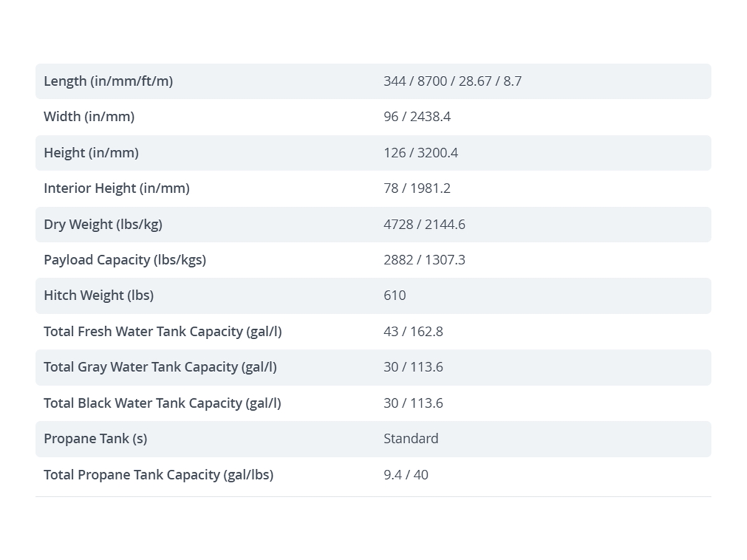This screenshot has height=560, width=747.
Task: Click the Total Fresh Water Tank Capacity label
Action: (x=162, y=331)
